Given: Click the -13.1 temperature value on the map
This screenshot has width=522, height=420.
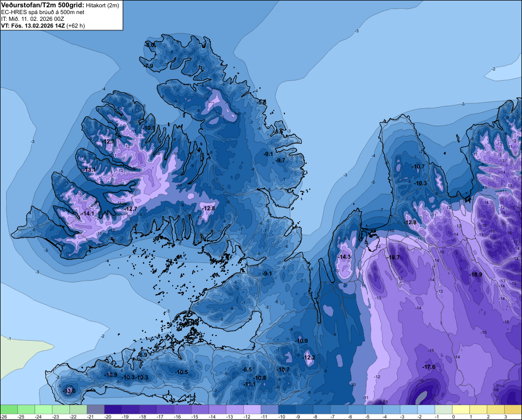Looking at the screenshot, I should coord(89,170).
